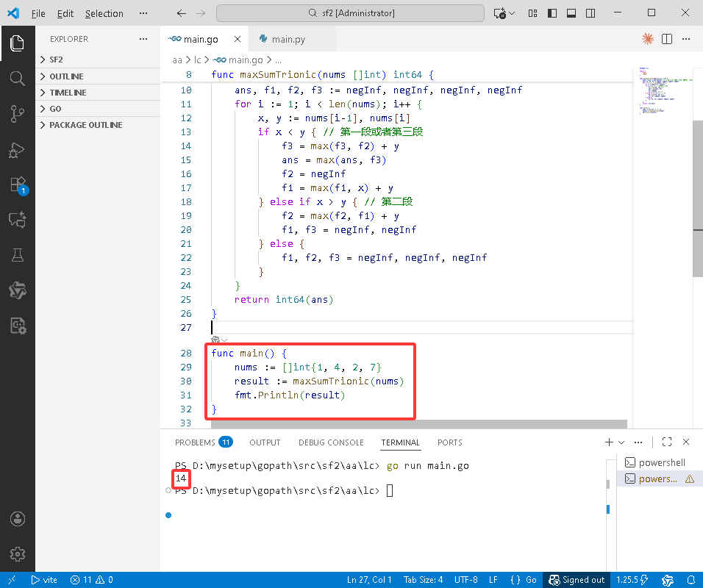The image size is (703, 588).
Task: Open the Source Control view
Action: tap(17, 114)
